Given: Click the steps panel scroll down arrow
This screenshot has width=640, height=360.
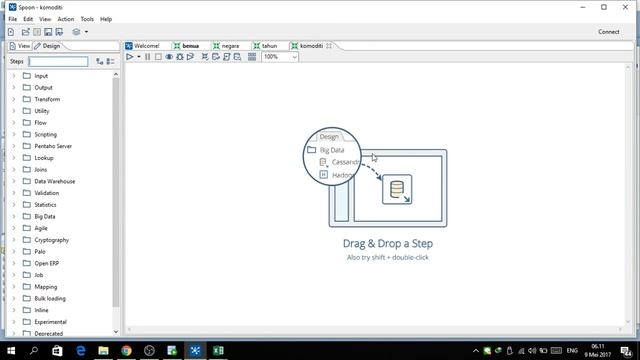Looking at the screenshot, I should pos(116,332).
